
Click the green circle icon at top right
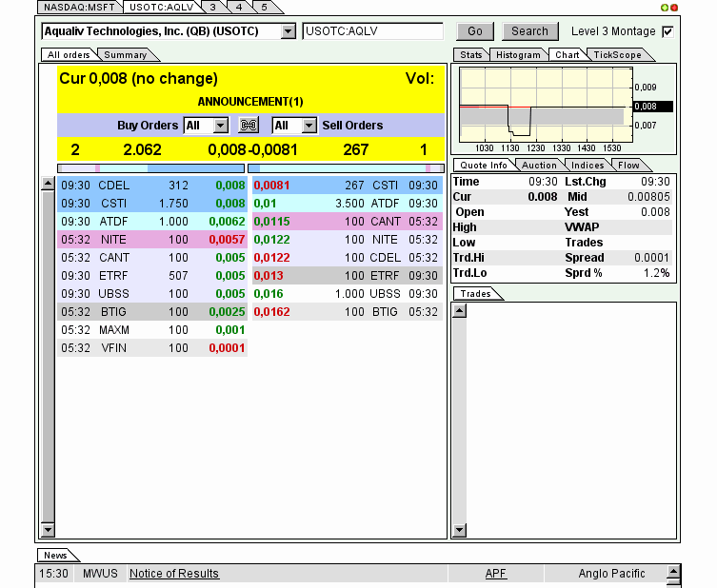point(665,8)
